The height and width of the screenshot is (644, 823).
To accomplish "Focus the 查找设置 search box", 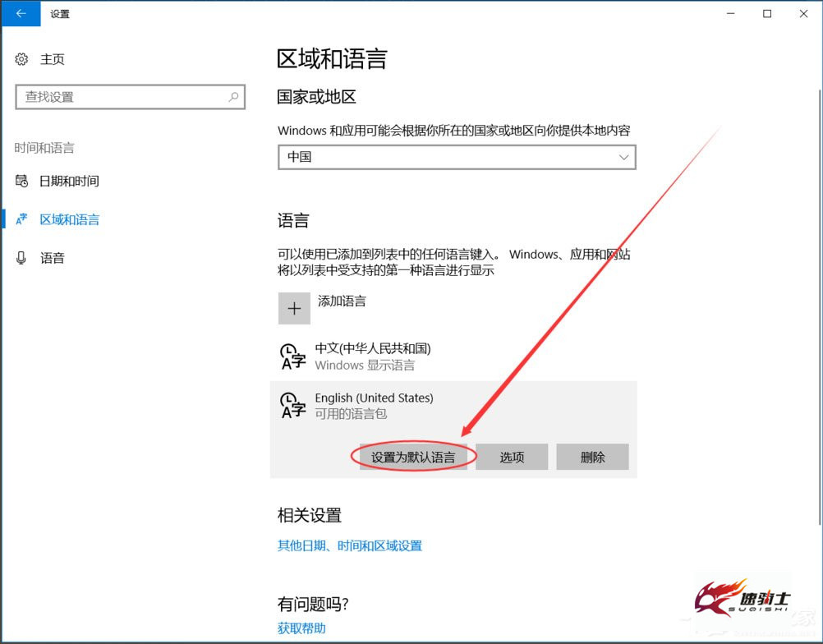I will 130,97.
